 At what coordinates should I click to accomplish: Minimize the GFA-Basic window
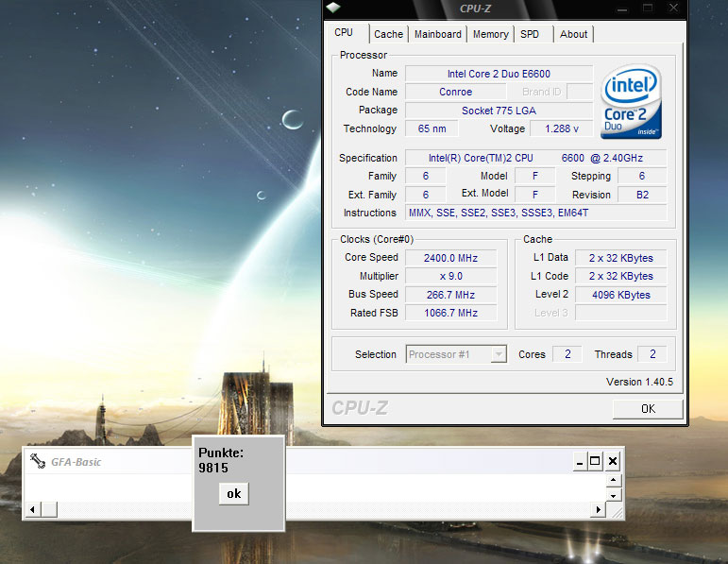tap(579, 462)
